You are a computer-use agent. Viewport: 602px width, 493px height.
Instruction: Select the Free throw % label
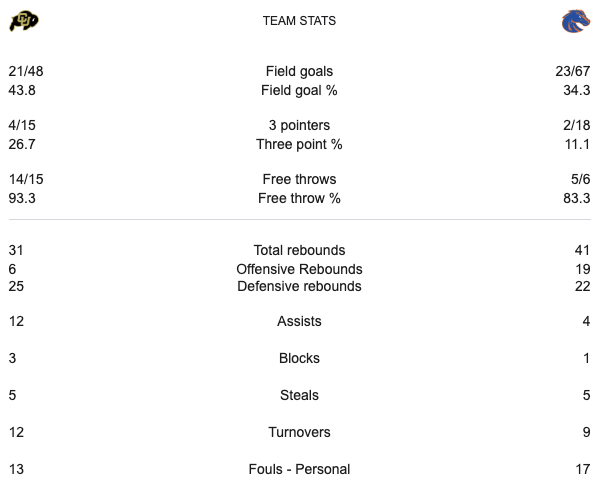(299, 198)
